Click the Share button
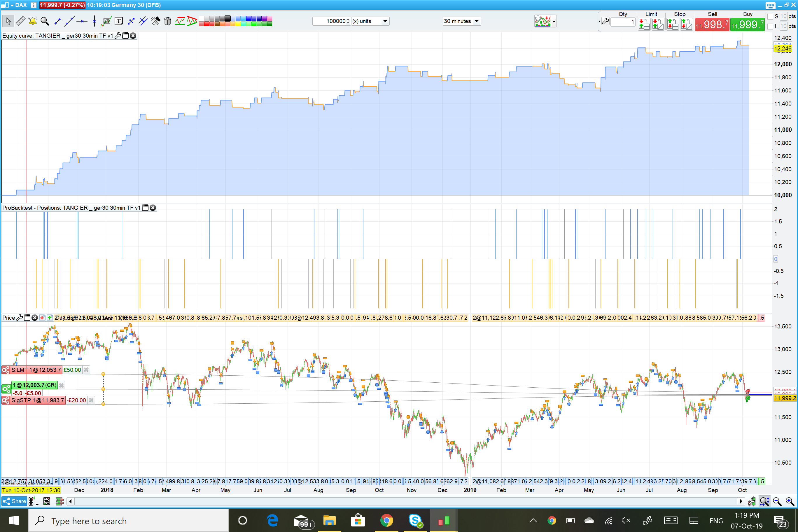Image resolution: width=798 pixels, height=532 pixels. (x=14, y=501)
